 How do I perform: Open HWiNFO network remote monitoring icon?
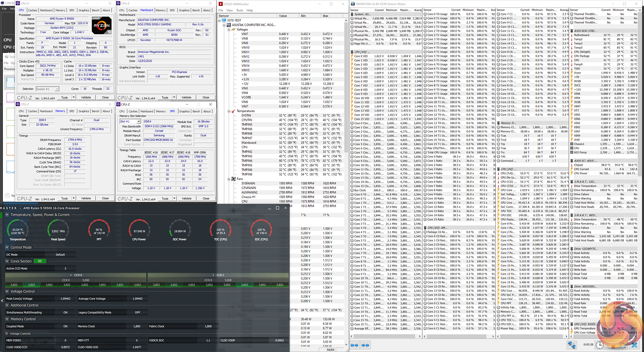click(572, 345)
